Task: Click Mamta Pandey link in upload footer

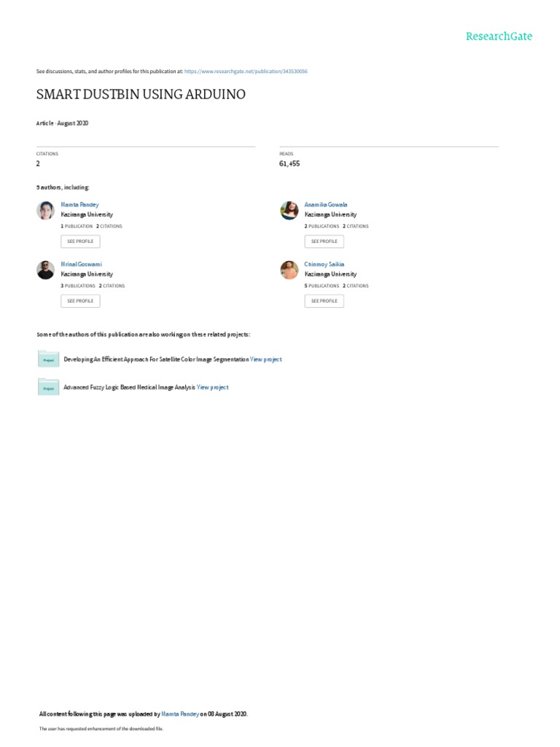Action: (x=180, y=713)
